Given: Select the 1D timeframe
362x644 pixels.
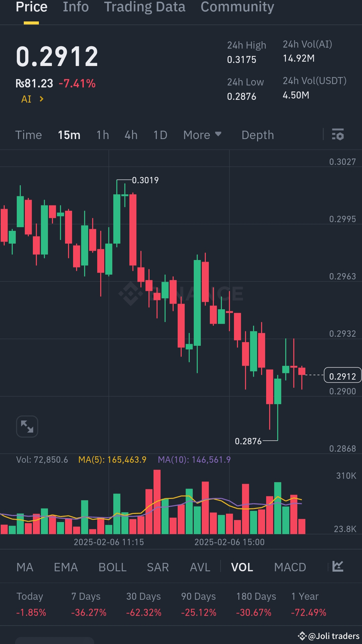Looking at the screenshot, I should (160, 135).
